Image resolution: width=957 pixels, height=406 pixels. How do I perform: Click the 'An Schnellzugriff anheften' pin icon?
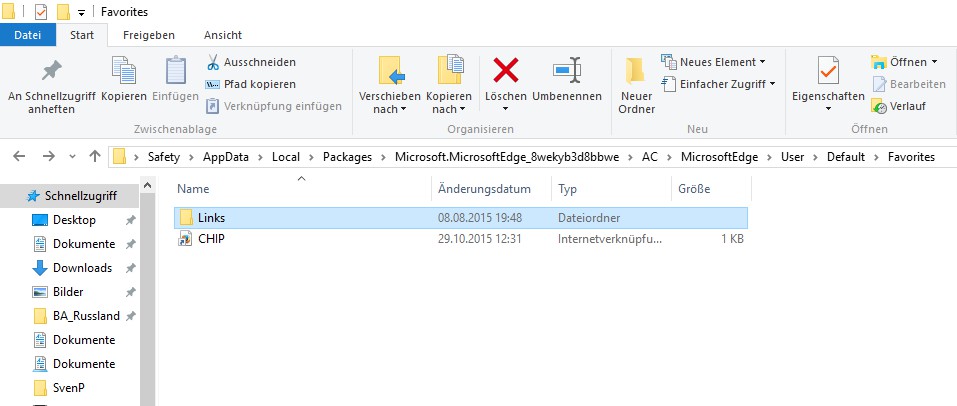(49, 72)
